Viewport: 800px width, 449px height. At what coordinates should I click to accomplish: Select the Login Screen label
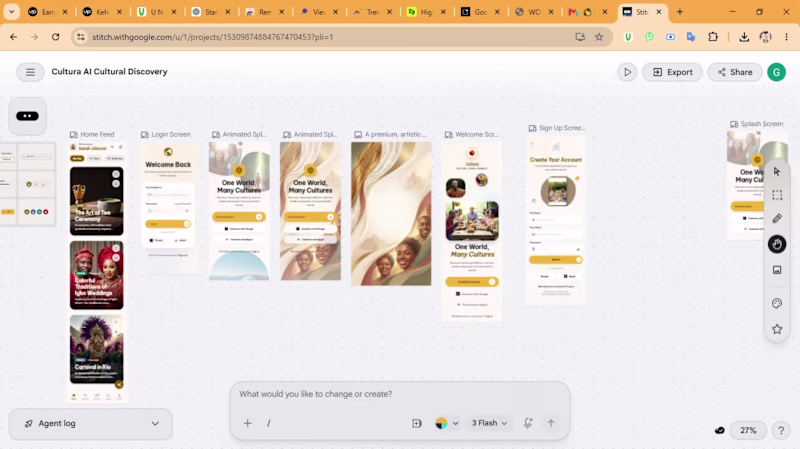(166, 134)
